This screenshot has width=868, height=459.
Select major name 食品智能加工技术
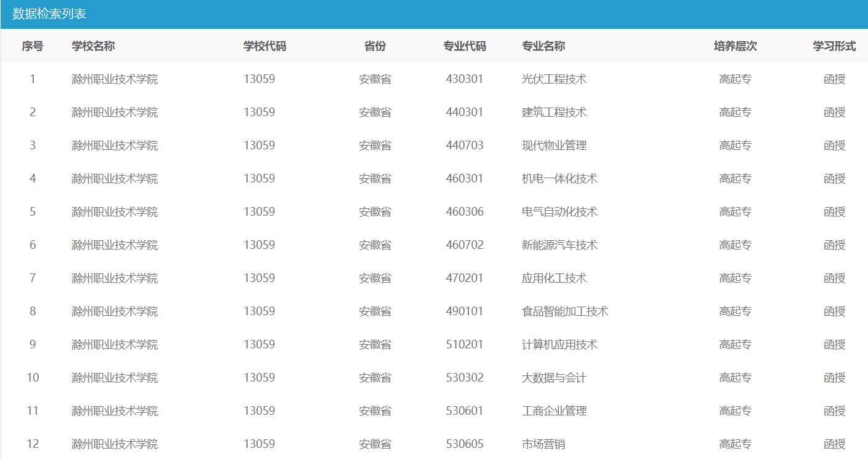pos(565,312)
